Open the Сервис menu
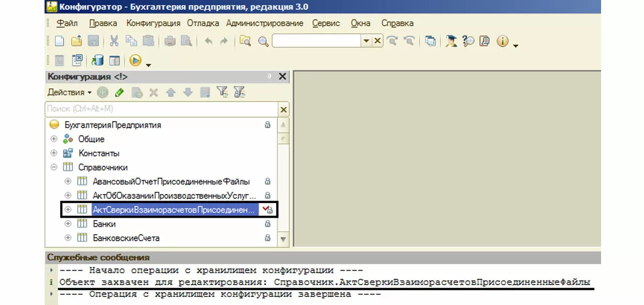The height and width of the screenshot is (305, 644). pos(326,23)
